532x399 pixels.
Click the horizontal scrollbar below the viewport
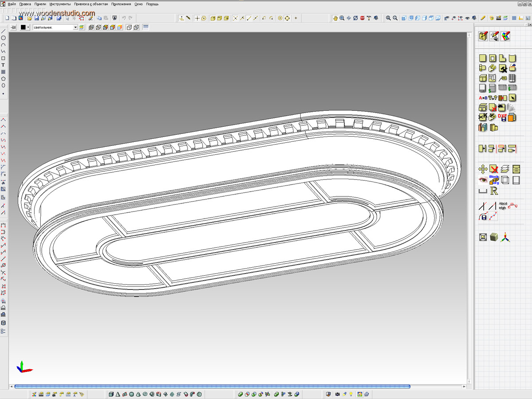tap(213, 387)
